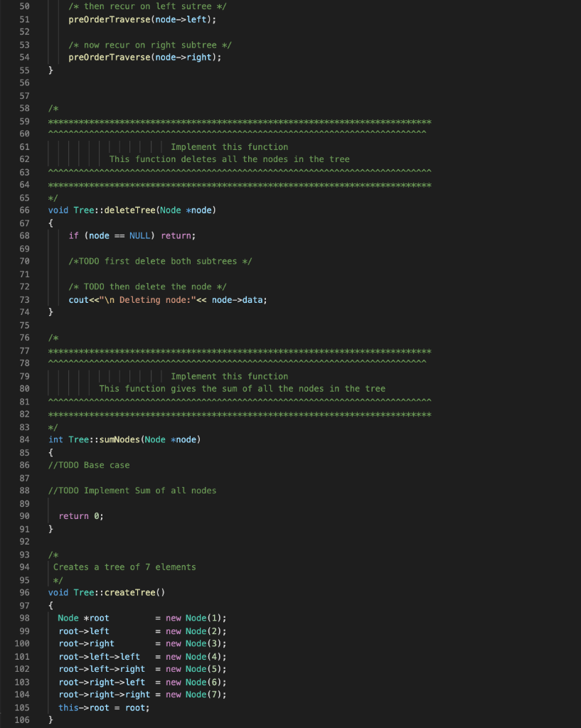Click 'int' keyword on line 84
The height and width of the screenshot is (728, 581).
point(55,439)
